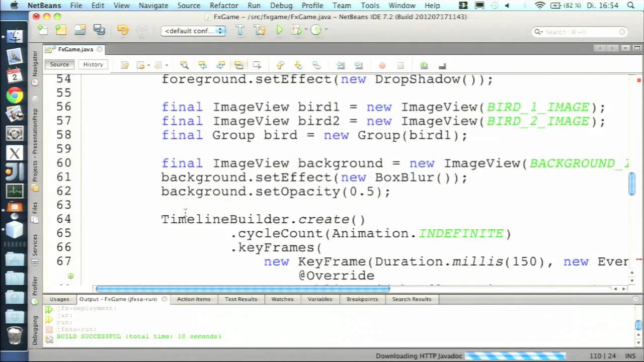The image size is (644, 362).
Task: Click the Uncomment code icon
Action: click(x=442, y=66)
